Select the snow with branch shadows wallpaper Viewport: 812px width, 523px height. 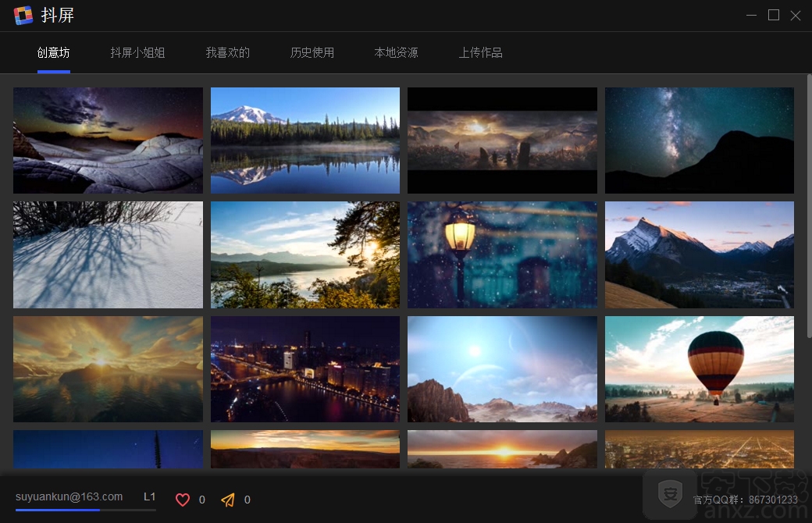[x=109, y=254]
